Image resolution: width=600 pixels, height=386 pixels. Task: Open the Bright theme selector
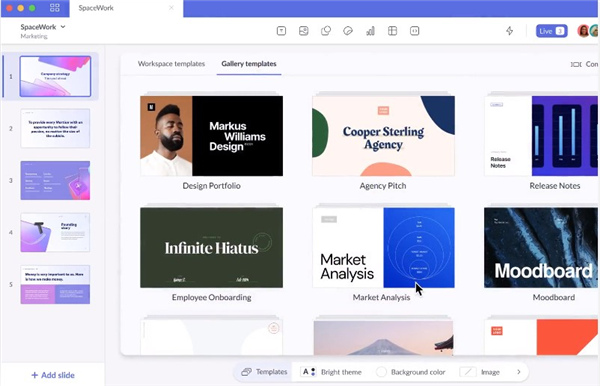[331, 372]
